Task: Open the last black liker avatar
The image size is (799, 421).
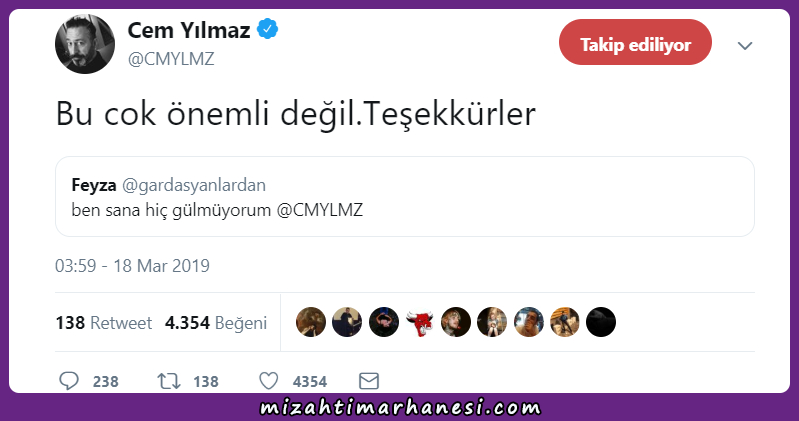Action: [x=601, y=322]
